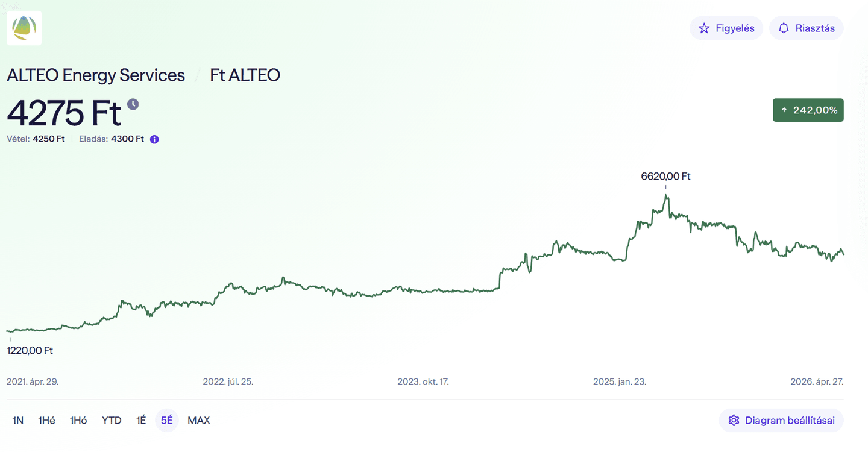
Task: Show the MAX time range
Action: click(x=199, y=421)
